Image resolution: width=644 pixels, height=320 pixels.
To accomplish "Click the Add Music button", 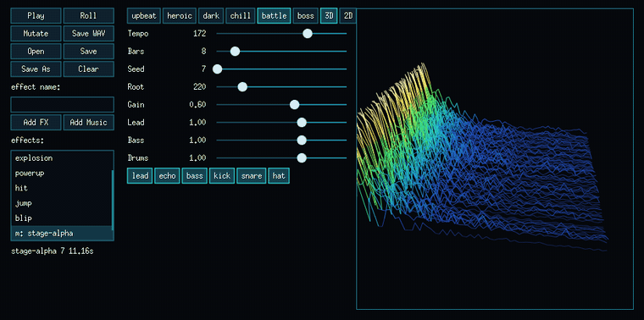I will click(x=89, y=122).
